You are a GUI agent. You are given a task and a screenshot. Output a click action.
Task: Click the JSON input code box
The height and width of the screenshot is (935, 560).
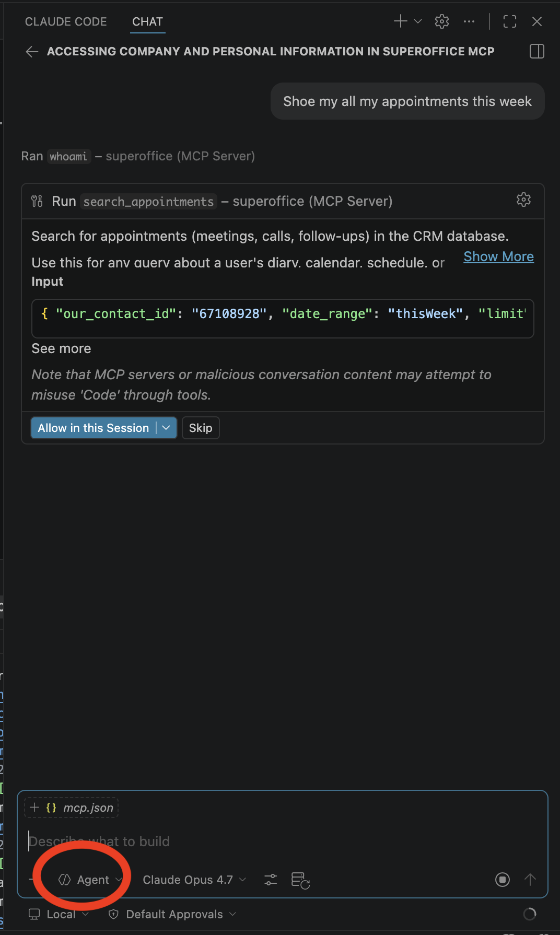283,319
